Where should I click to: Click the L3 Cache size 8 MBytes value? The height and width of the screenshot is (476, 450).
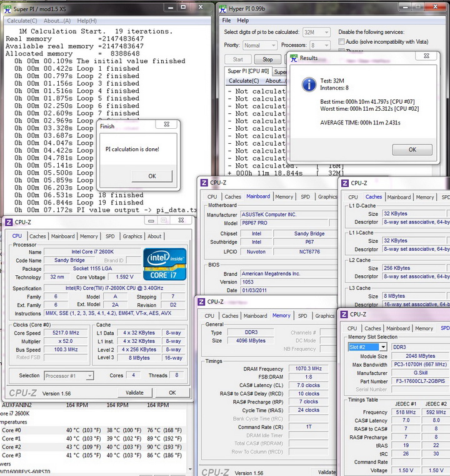click(x=414, y=296)
